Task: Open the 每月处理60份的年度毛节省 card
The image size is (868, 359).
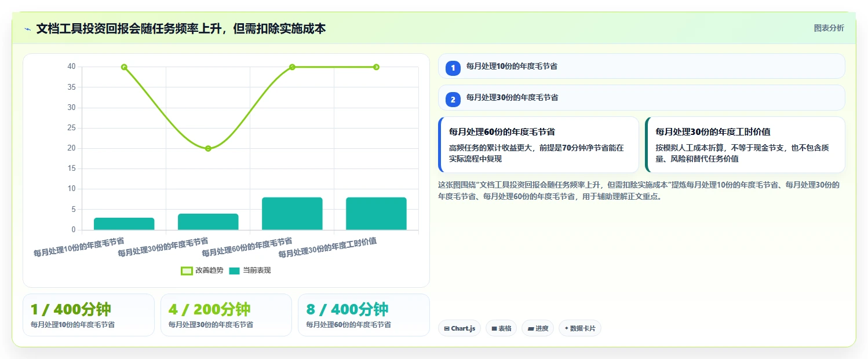Action: coord(538,145)
